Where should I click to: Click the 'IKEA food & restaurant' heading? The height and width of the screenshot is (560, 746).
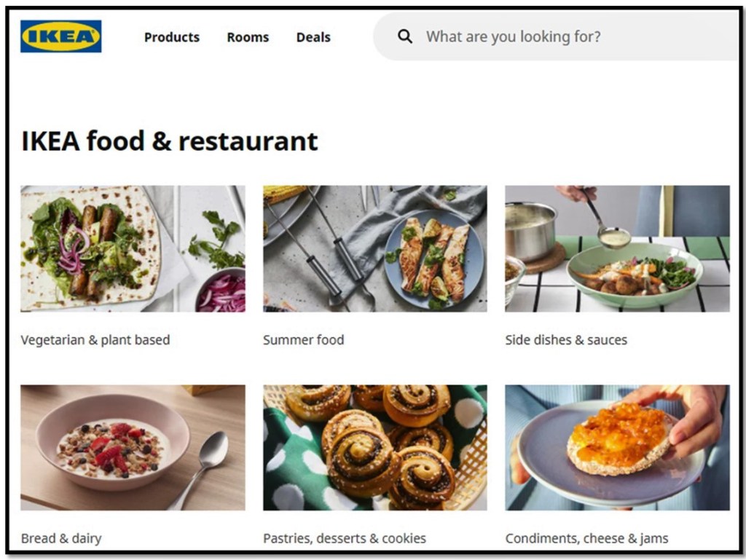[170, 141]
